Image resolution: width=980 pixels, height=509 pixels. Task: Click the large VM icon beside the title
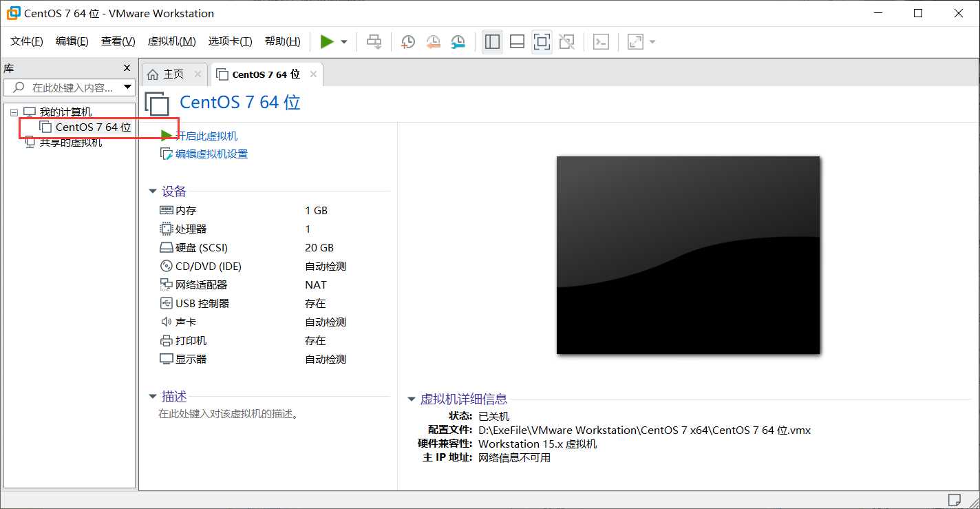[157, 103]
